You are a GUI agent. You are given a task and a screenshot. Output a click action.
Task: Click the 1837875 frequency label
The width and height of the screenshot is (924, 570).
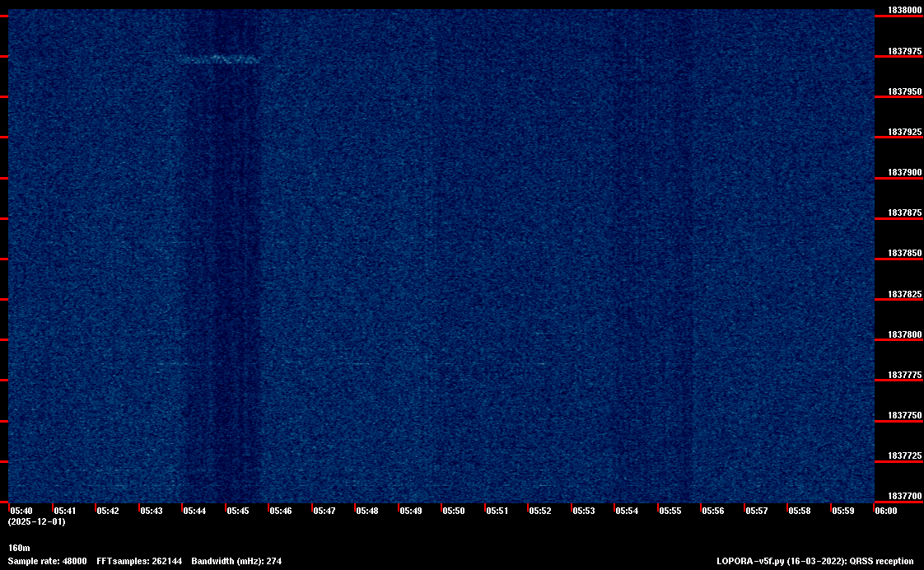pos(904,213)
